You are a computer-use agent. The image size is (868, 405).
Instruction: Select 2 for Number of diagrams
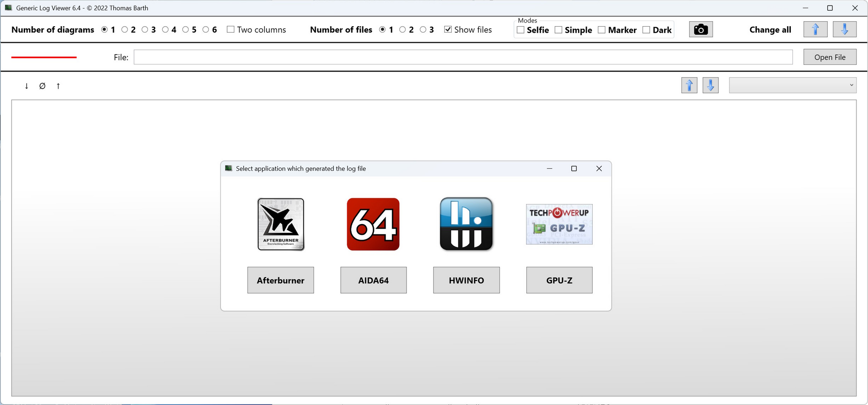pos(125,30)
